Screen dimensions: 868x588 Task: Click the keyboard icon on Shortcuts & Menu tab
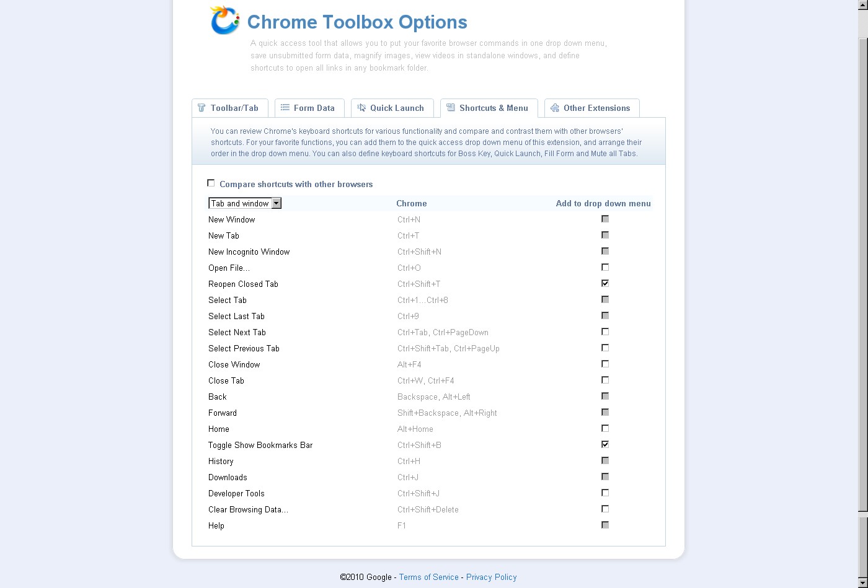coord(451,107)
